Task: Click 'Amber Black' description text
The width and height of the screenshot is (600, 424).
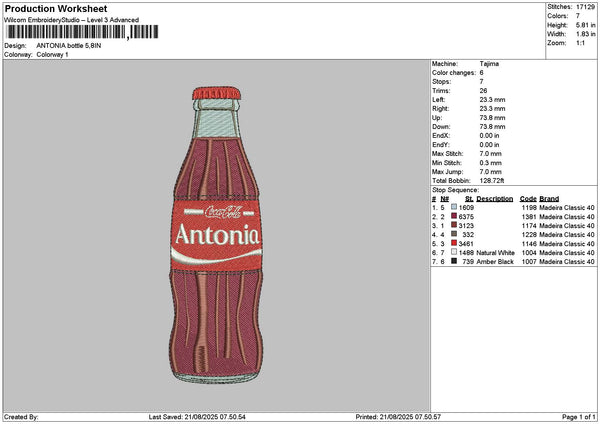Action: point(495,262)
